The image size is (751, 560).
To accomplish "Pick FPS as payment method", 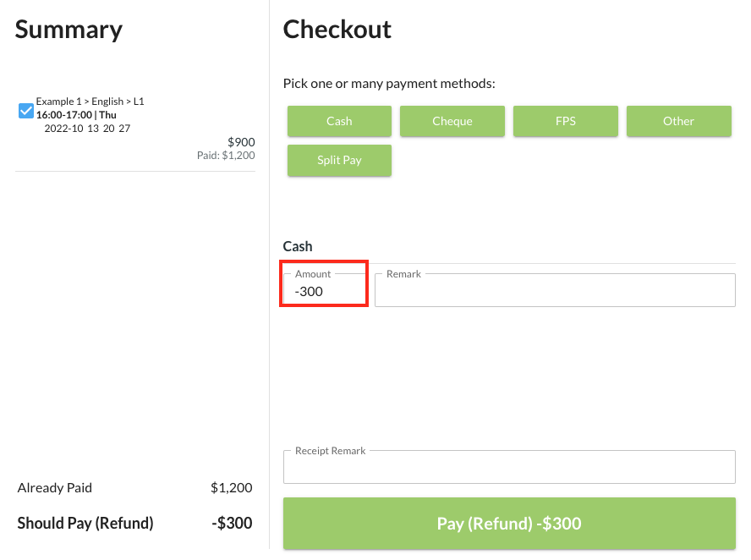I will tap(565, 121).
